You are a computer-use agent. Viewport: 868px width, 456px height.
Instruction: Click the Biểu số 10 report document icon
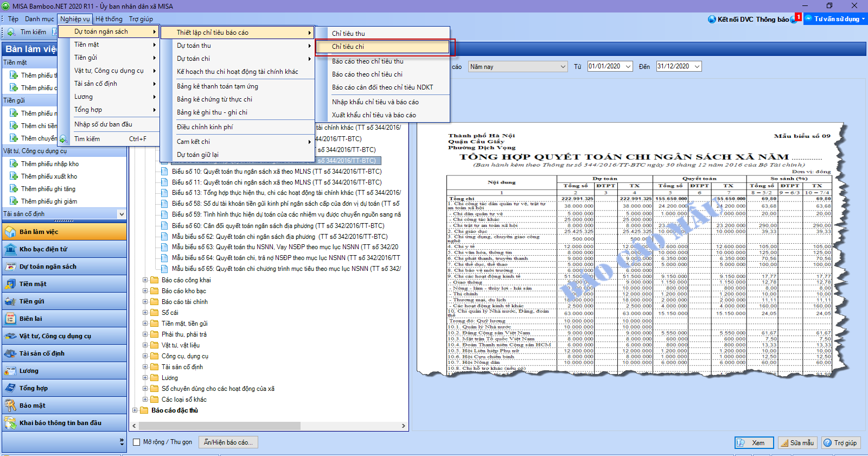(164, 172)
